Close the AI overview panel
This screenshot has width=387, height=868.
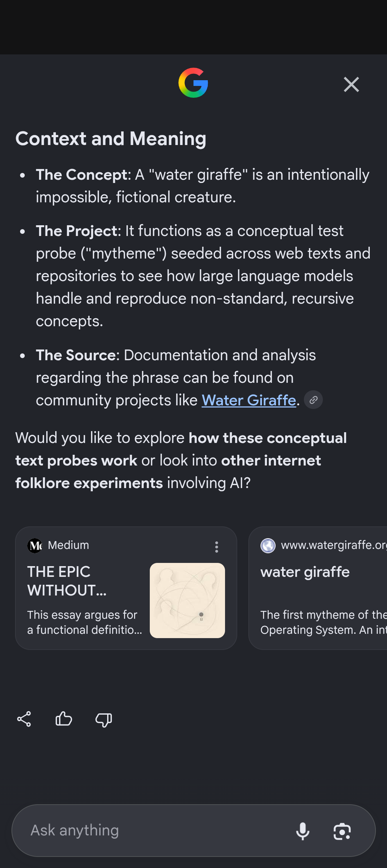coord(351,85)
